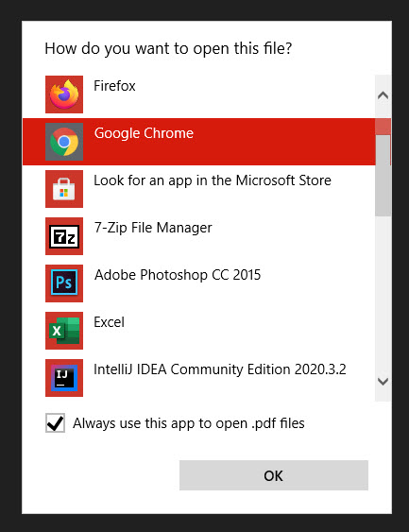This screenshot has height=532, width=409.
Task: Choose the IntelliJ IDEA icon
Action: (x=64, y=378)
